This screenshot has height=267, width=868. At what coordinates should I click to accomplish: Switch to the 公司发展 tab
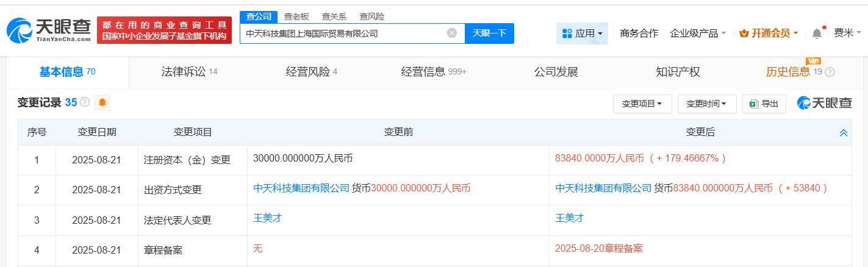tap(556, 72)
